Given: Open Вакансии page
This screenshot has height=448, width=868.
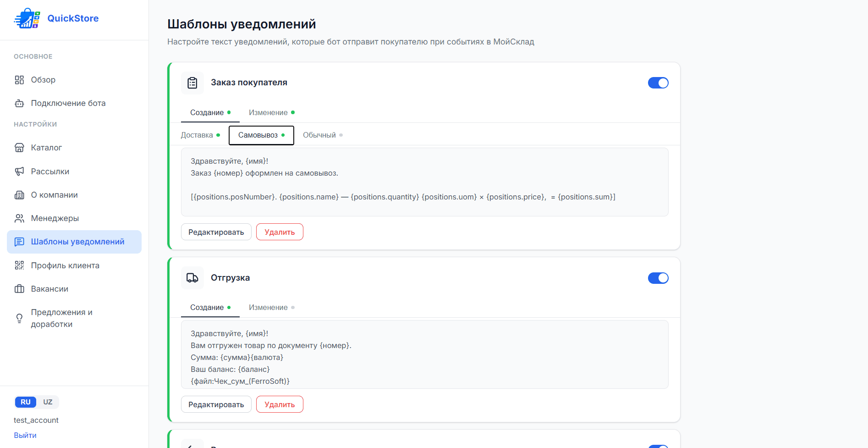Looking at the screenshot, I should [74, 289].
